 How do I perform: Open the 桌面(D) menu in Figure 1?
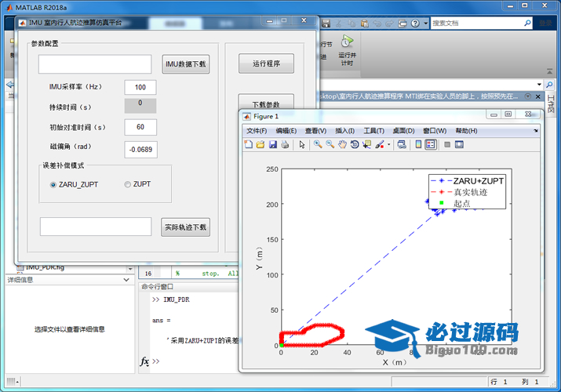tap(403, 131)
